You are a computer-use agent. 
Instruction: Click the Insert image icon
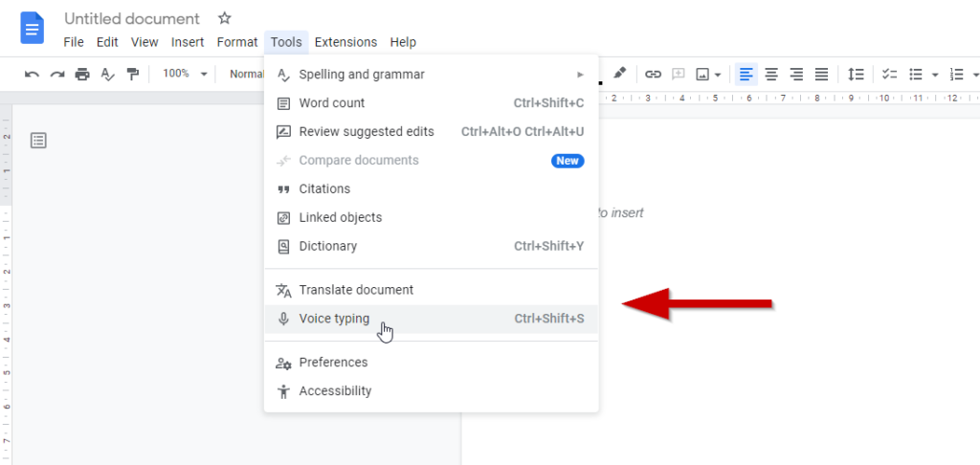pos(703,75)
